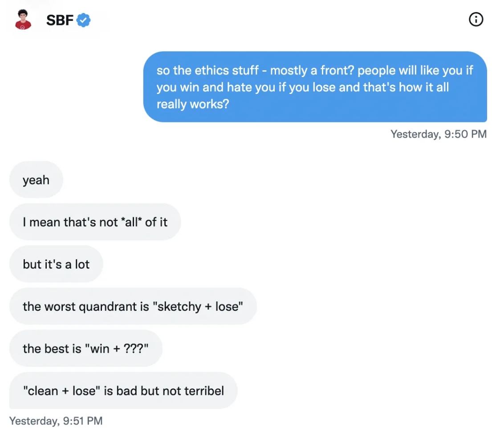Image resolution: width=496 pixels, height=448 pixels.
Task: Click the "the best is" message bubble
Action: [x=85, y=348]
